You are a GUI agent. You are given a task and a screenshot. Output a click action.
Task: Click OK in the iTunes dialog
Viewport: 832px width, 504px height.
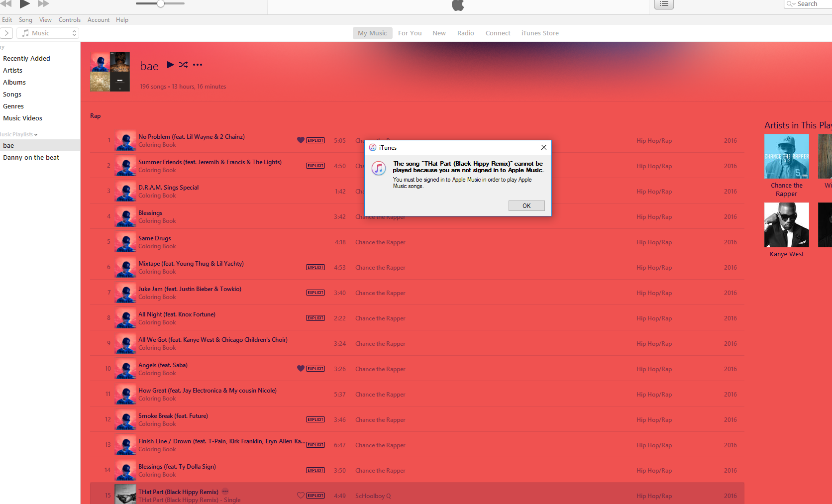coord(526,206)
